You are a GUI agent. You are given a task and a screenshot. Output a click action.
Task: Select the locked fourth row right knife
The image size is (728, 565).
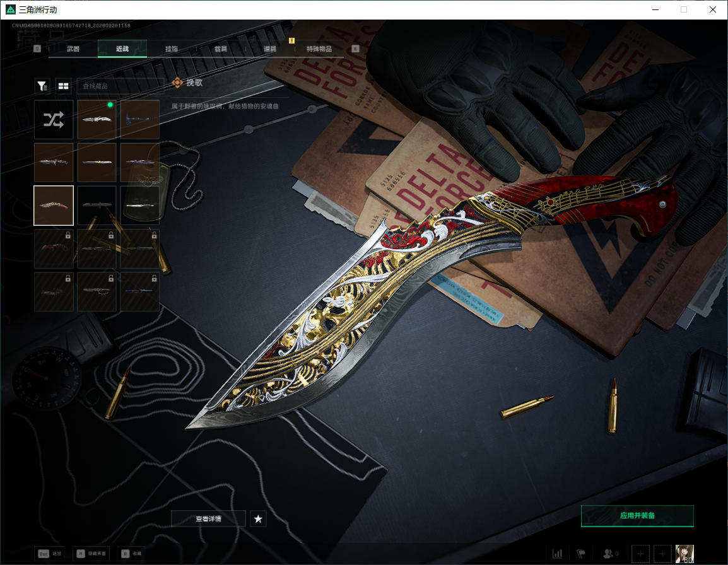pos(140,248)
